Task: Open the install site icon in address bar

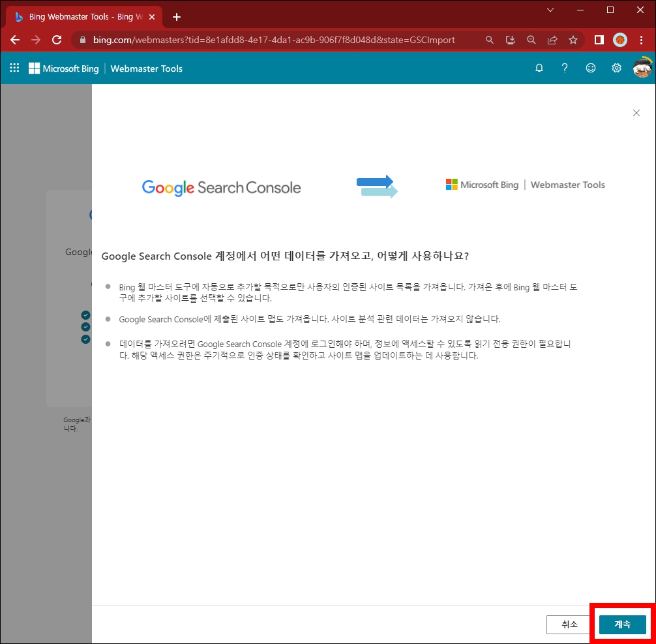Action: tap(511, 40)
